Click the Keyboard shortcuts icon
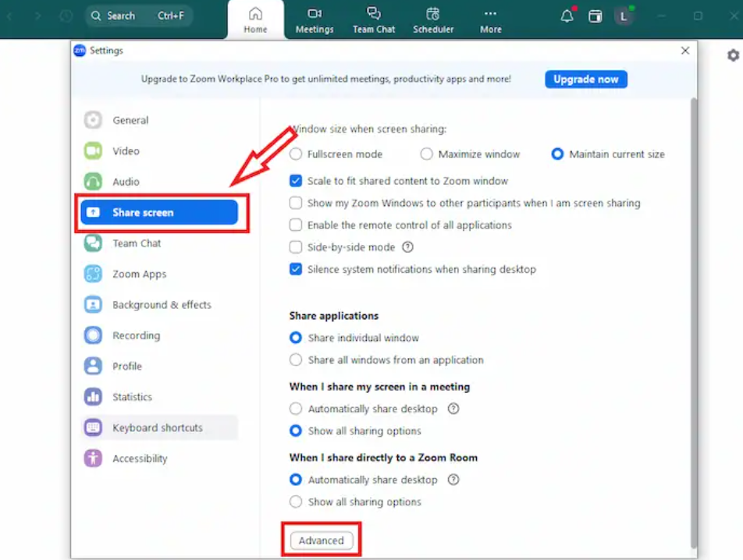This screenshot has width=743, height=560. pyautogui.click(x=93, y=428)
